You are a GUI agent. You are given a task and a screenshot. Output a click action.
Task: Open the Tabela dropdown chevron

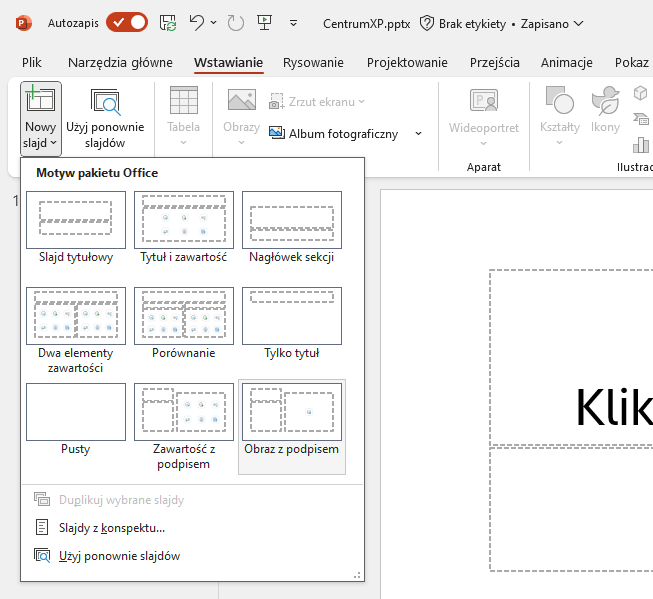184,143
